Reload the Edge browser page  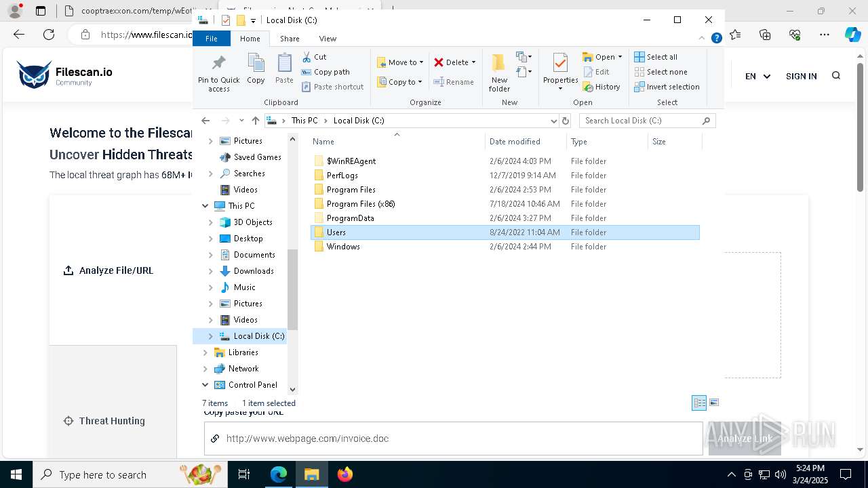(x=49, y=35)
